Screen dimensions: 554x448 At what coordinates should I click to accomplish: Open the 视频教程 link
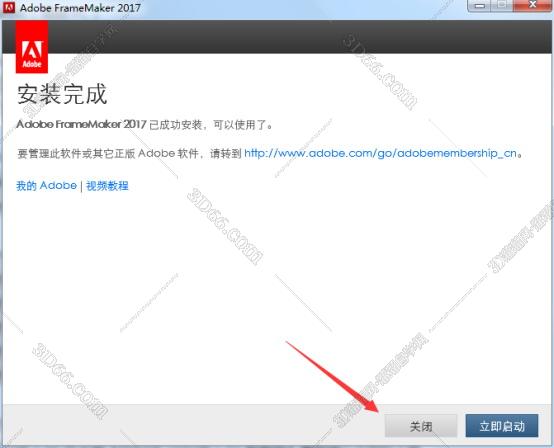point(107,186)
